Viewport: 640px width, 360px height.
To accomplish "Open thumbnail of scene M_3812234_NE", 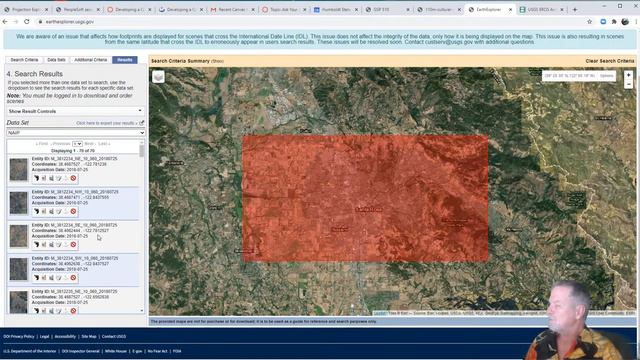I will pyautogui.click(x=18, y=169).
